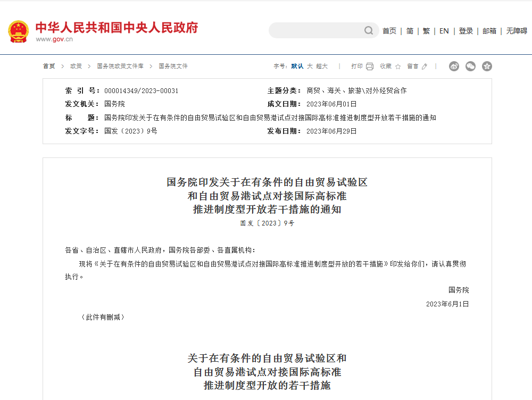The image size is (532, 400).
Task: Share the page via WeChat icon
Action: click(470, 66)
